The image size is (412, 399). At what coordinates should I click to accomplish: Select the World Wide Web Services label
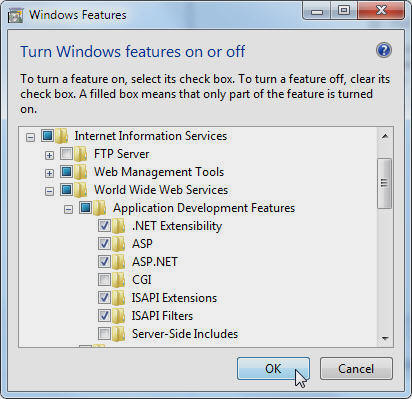click(161, 190)
